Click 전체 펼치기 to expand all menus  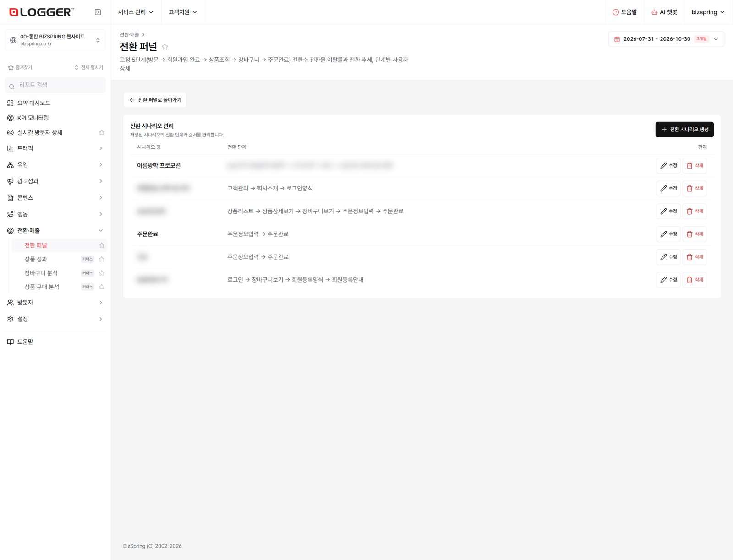pyautogui.click(x=89, y=68)
